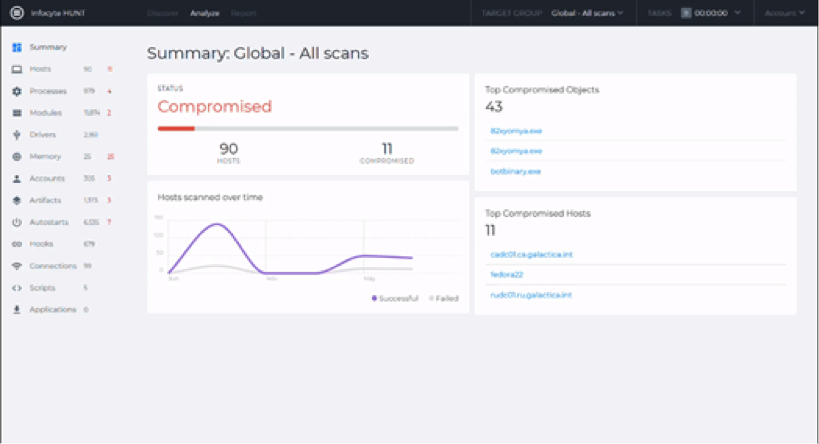Open the botbinary.exe compromised object link
This screenshot has height=444, width=819.
pos(515,171)
